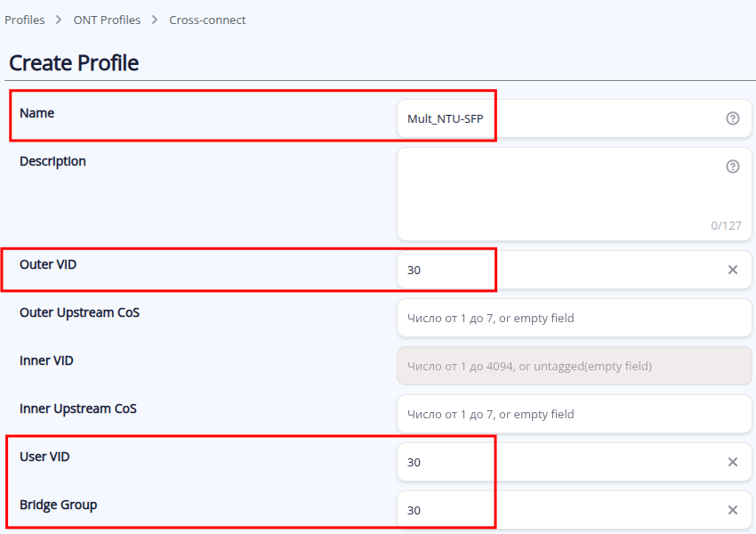Click the Create Profile heading
Image resolution: width=756 pixels, height=534 pixels.
tap(74, 63)
